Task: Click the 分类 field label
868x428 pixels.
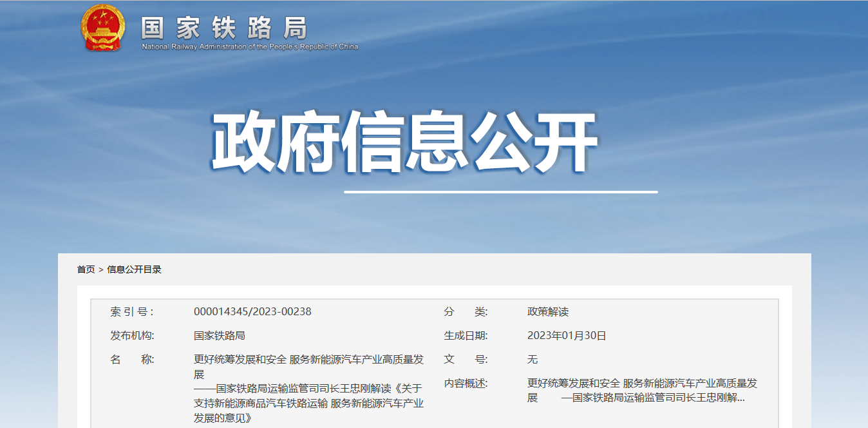Action: (466, 312)
